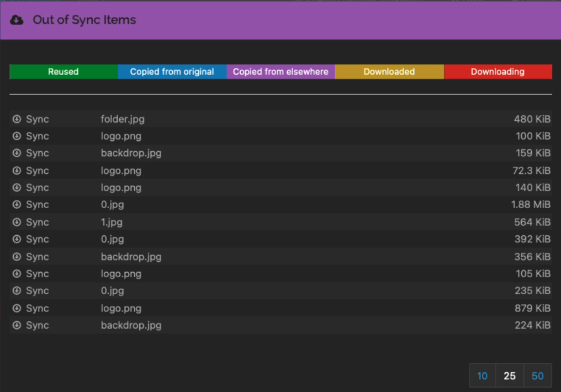Viewport: 561px width, 392px height.
Task: Select 25 items per page
Action: 510,376
